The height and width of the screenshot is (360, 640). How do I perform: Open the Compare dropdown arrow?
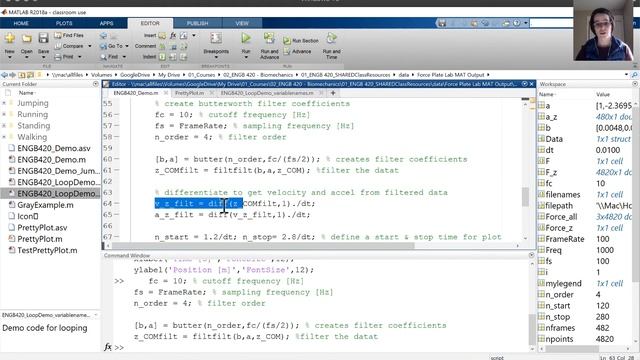coord(90,46)
